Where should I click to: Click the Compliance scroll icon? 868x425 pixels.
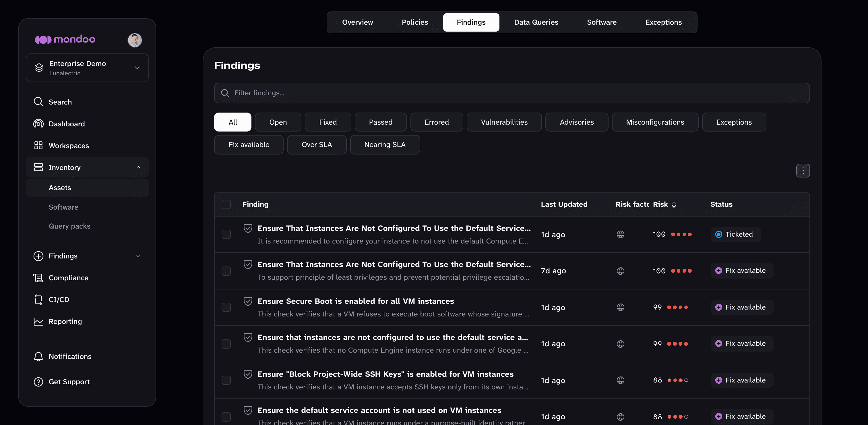click(38, 278)
